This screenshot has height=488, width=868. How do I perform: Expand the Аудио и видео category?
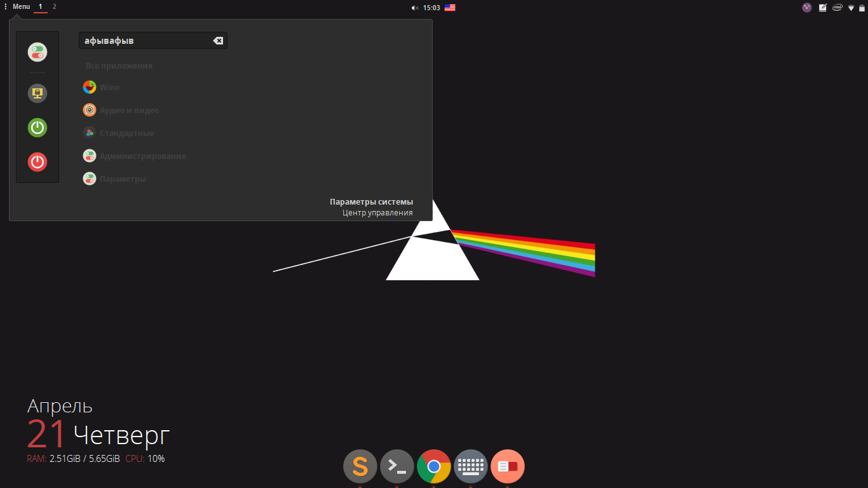pos(129,111)
